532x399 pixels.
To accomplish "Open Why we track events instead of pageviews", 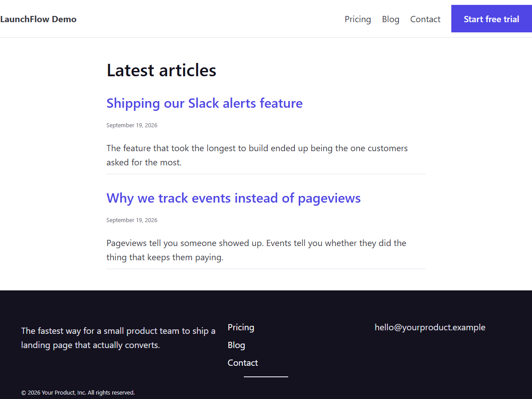I will (234, 198).
